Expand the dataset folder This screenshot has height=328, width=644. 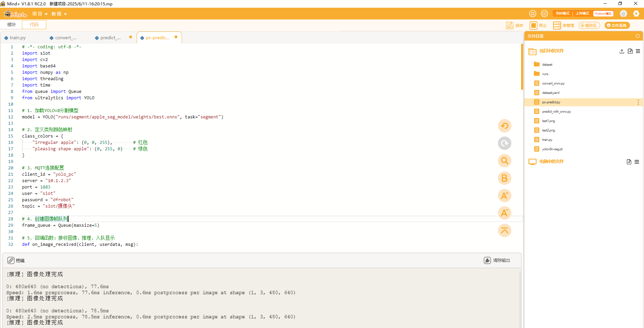547,64
